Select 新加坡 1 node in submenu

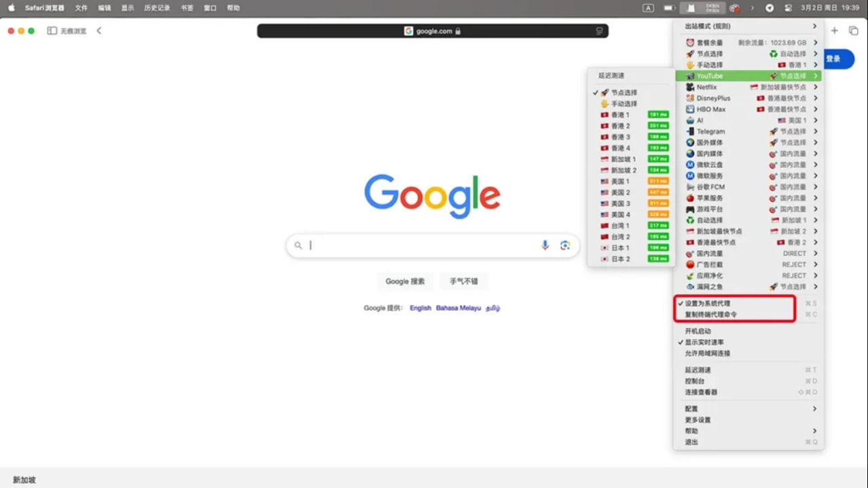pos(623,159)
